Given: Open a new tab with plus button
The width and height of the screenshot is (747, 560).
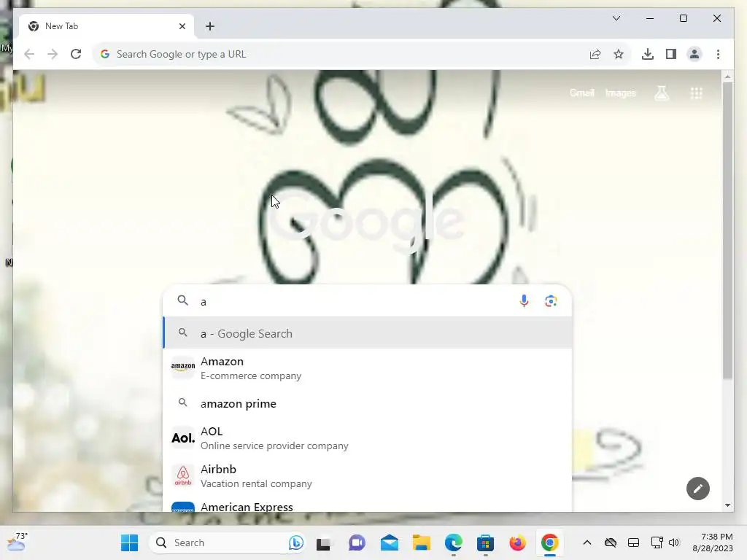Looking at the screenshot, I should pyautogui.click(x=210, y=26).
